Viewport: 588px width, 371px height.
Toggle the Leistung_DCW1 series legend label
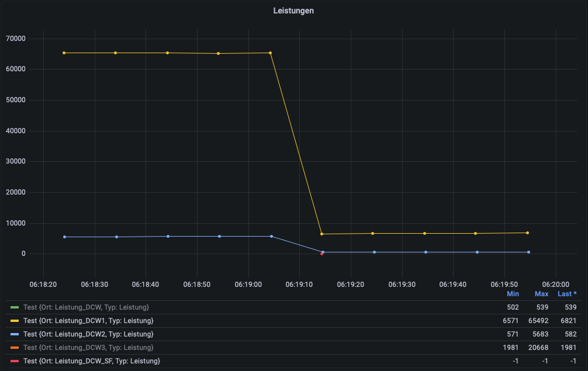88,321
